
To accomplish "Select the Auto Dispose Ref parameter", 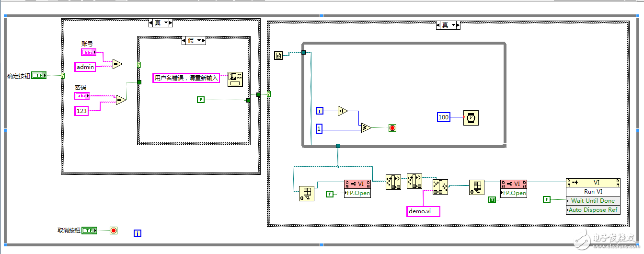I will pos(593,210).
